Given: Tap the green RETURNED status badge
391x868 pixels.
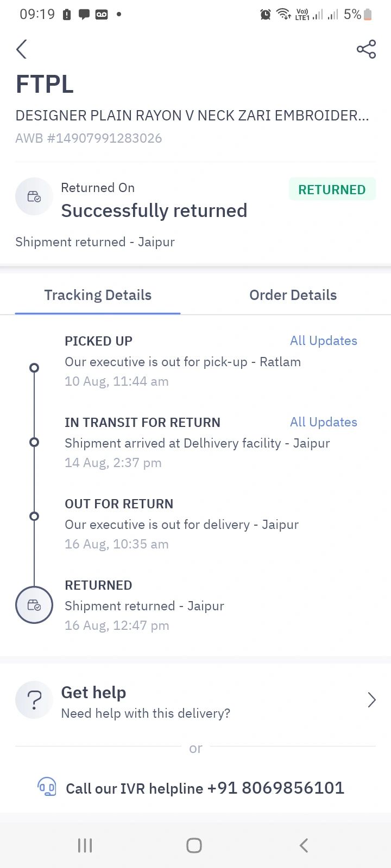Looking at the screenshot, I should (x=332, y=189).
